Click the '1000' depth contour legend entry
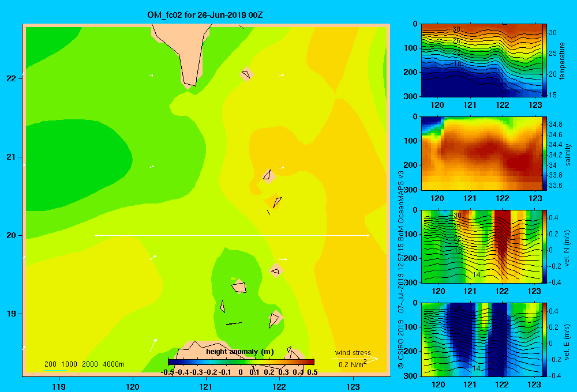577x392 pixels. (69, 364)
